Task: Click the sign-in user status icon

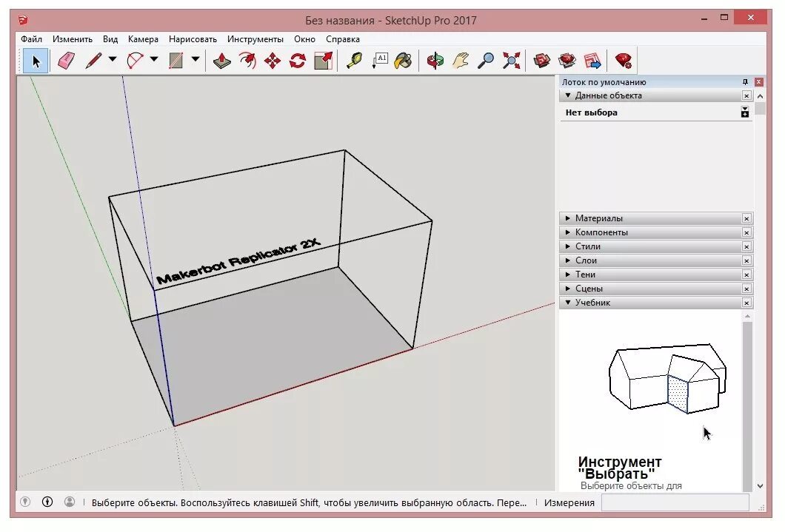Action: 70,502
